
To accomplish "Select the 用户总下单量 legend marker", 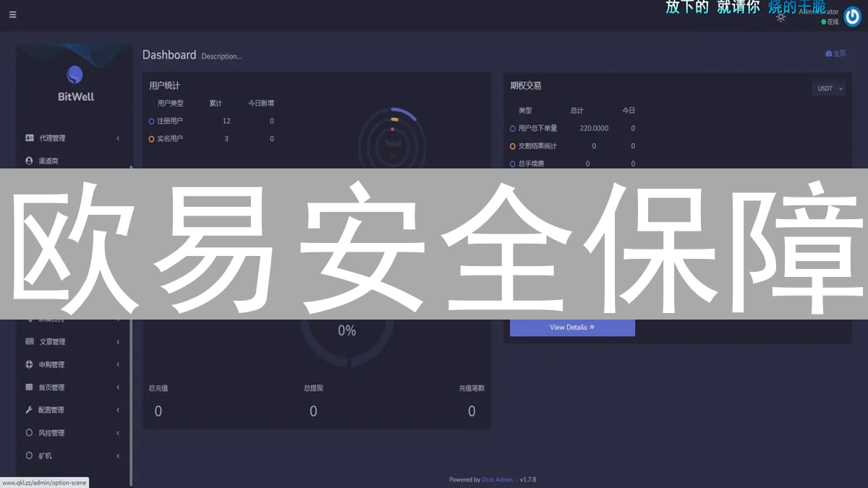I will pyautogui.click(x=513, y=129).
